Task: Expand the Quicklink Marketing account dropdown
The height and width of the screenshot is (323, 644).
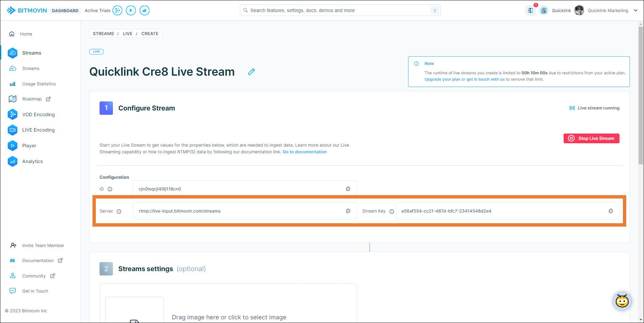Action: coord(636,10)
